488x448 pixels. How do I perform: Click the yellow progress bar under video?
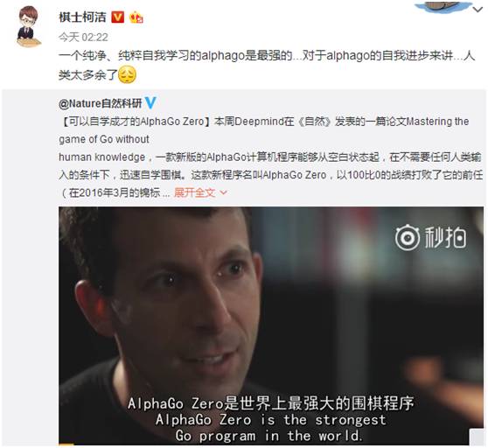point(66,444)
